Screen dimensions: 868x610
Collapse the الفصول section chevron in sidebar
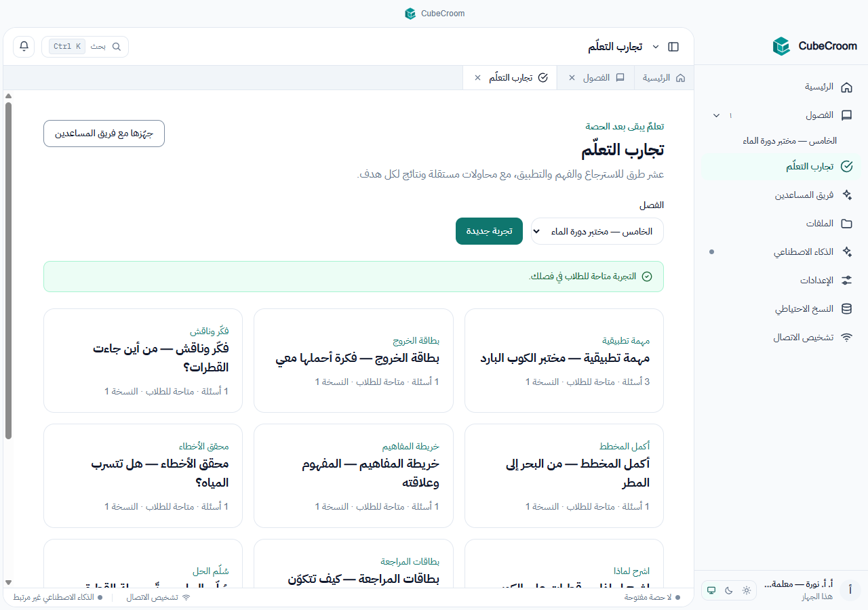(716, 115)
